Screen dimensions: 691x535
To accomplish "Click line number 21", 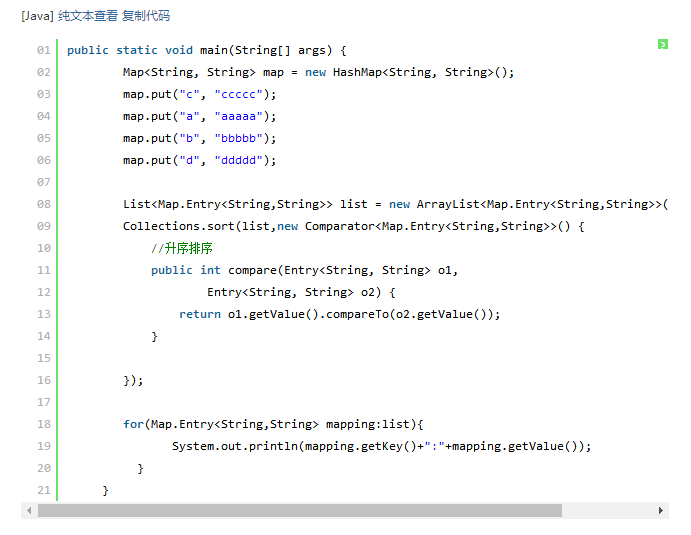I will click(44, 490).
